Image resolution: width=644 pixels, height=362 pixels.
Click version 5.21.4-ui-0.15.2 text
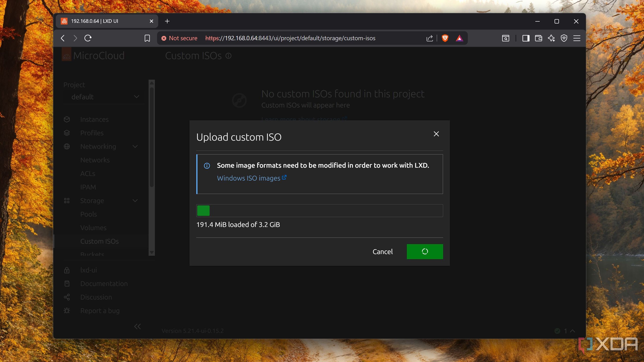[193, 331]
